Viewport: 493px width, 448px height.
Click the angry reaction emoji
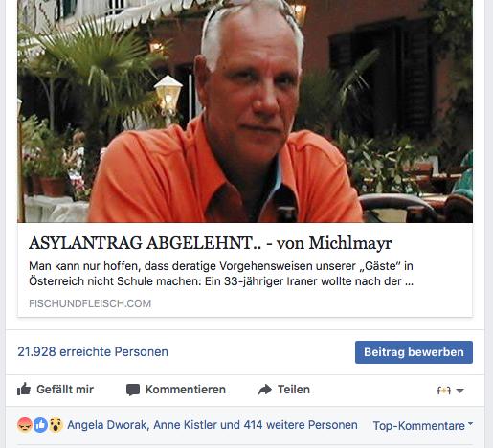(25, 425)
